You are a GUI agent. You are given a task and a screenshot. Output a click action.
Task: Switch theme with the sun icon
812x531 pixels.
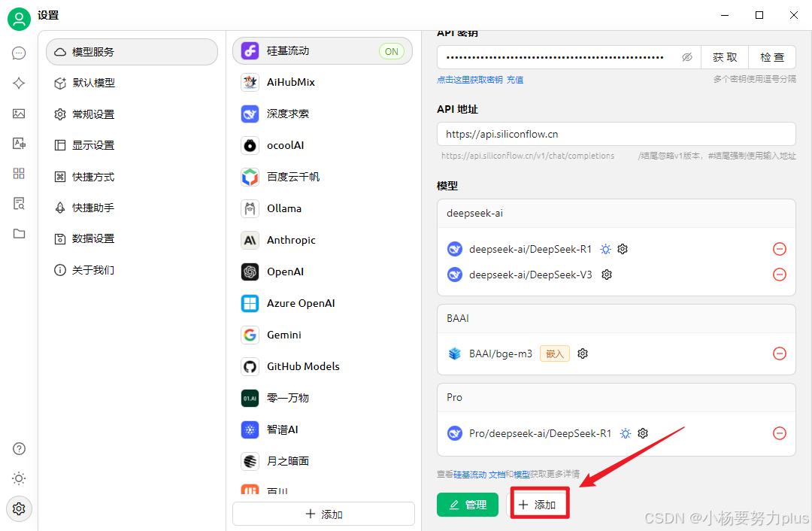click(x=19, y=478)
